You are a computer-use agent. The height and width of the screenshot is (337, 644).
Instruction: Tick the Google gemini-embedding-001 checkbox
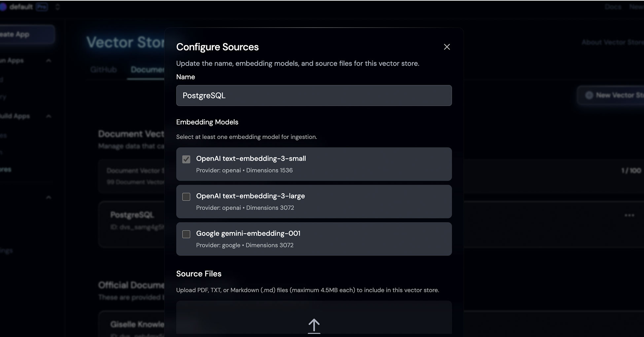point(186,234)
